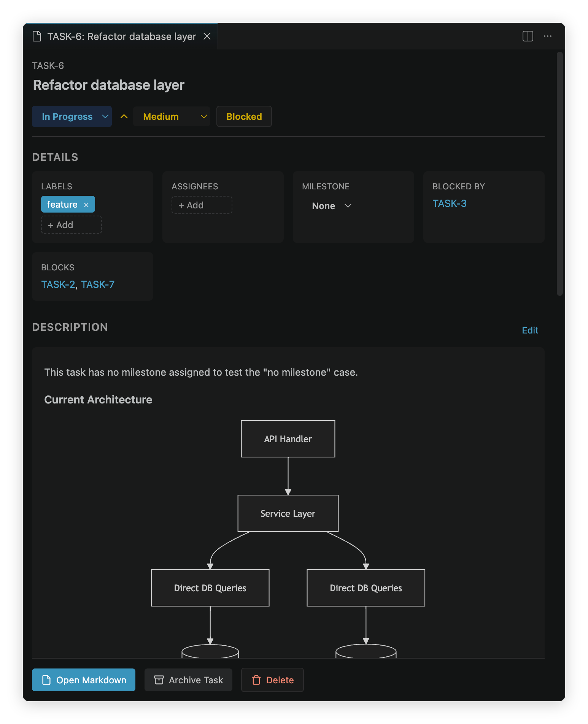Click the BLOCKED BY field label
The width and height of the screenshot is (588, 724).
pos(458,186)
